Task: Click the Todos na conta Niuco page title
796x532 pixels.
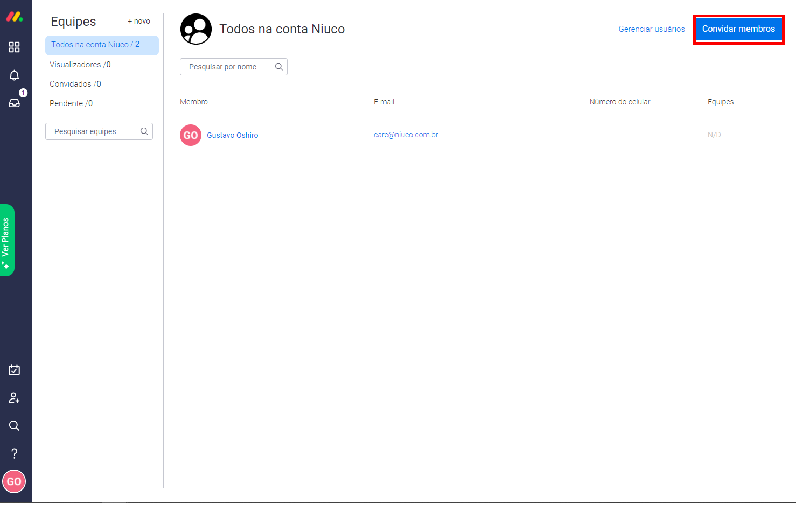Action: point(282,29)
